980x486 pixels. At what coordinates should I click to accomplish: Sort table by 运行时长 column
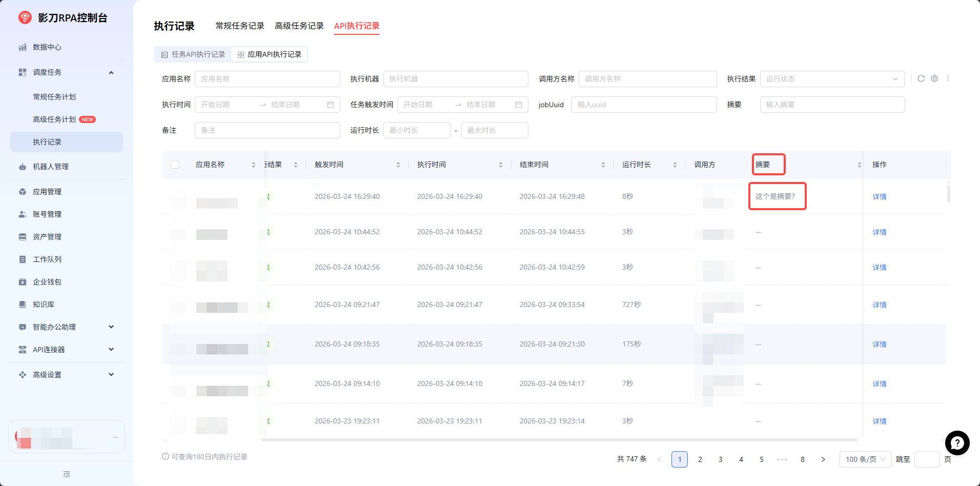pyautogui.click(x=675, y=165)
